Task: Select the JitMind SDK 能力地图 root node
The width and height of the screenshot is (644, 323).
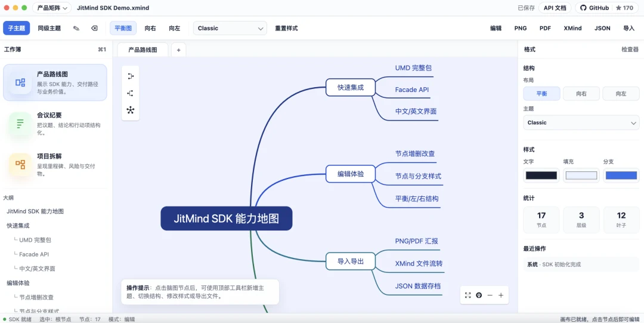Action: (x=227, y=219)
